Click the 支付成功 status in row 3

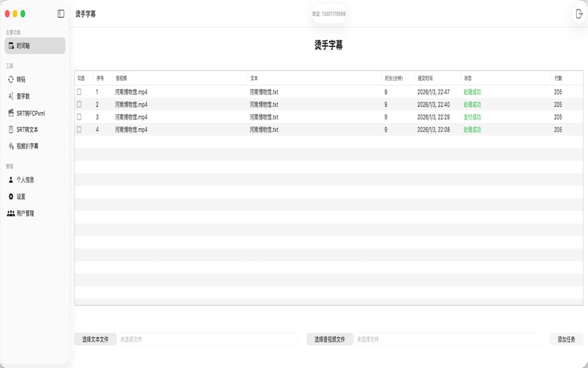click(x=472, y=117)
